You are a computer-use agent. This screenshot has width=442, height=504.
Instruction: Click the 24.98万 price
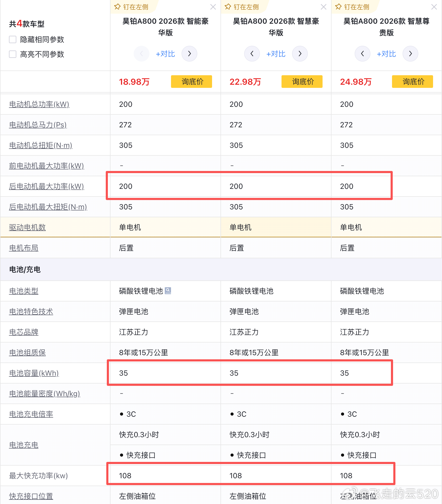[356, 82]
